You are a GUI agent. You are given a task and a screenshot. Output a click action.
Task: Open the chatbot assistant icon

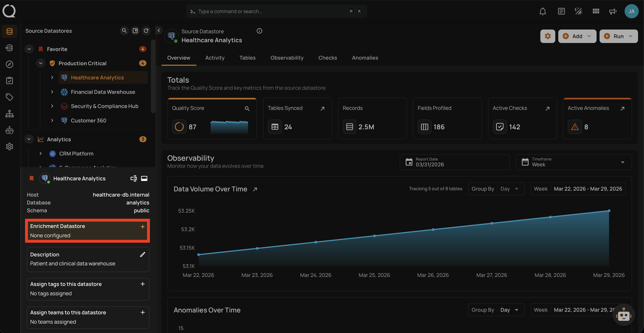623,315
